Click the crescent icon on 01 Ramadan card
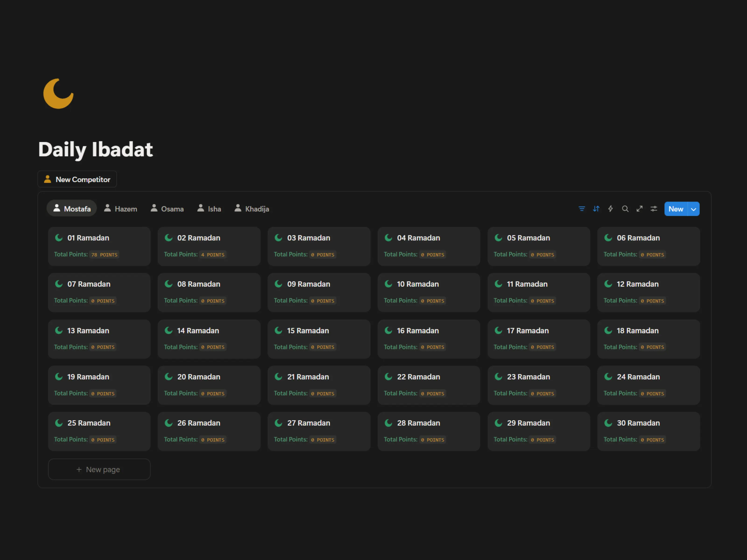Viewport: 747px width, 560px height. [59, 238]
